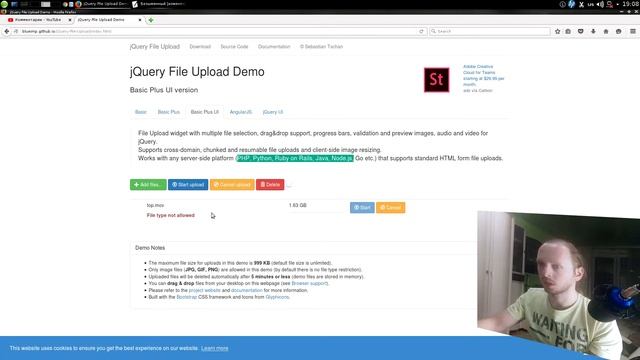Open the jQuery UI version tab

[x=273, y=112]
